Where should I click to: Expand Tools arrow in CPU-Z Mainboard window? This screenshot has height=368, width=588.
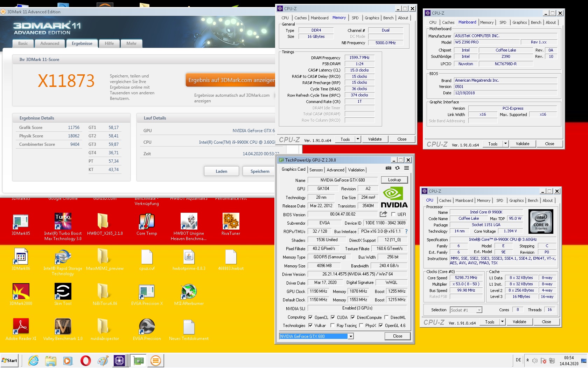505,144
